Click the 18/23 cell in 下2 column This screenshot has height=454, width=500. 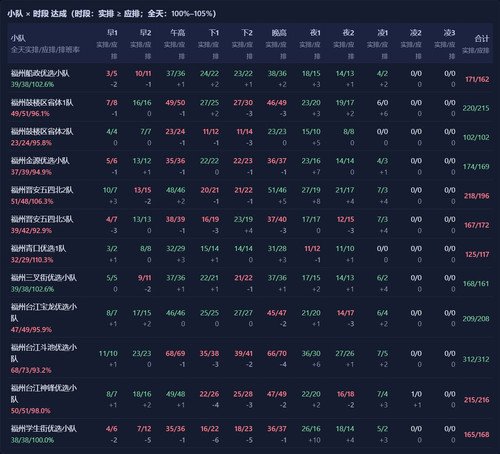[243, 429]
